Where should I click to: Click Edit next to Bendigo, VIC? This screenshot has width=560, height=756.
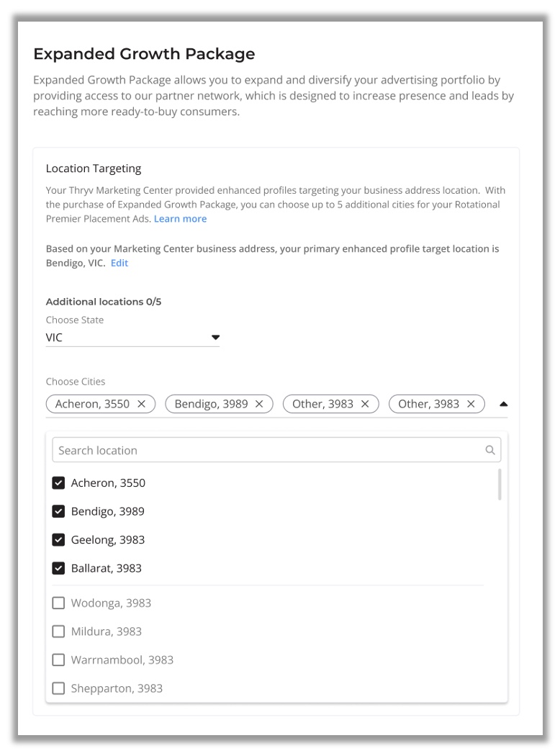(119, 264)
